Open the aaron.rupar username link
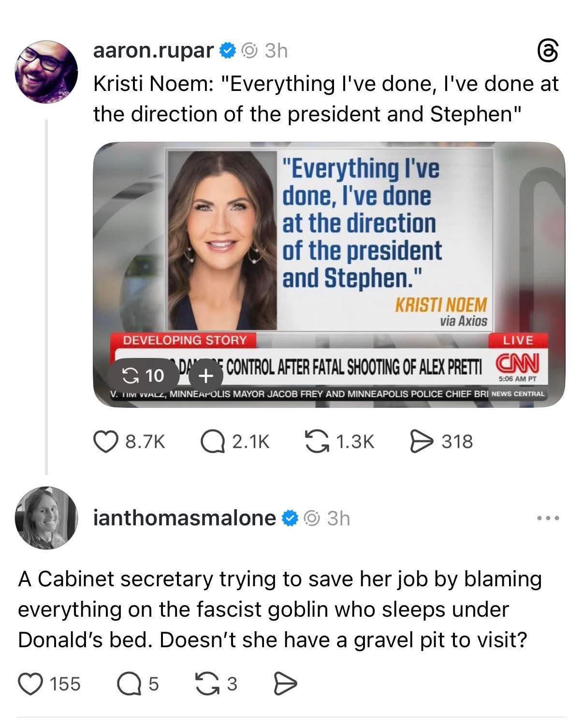Image resolution: width=583 pixels, height=728 pixels. pos(153,50)
